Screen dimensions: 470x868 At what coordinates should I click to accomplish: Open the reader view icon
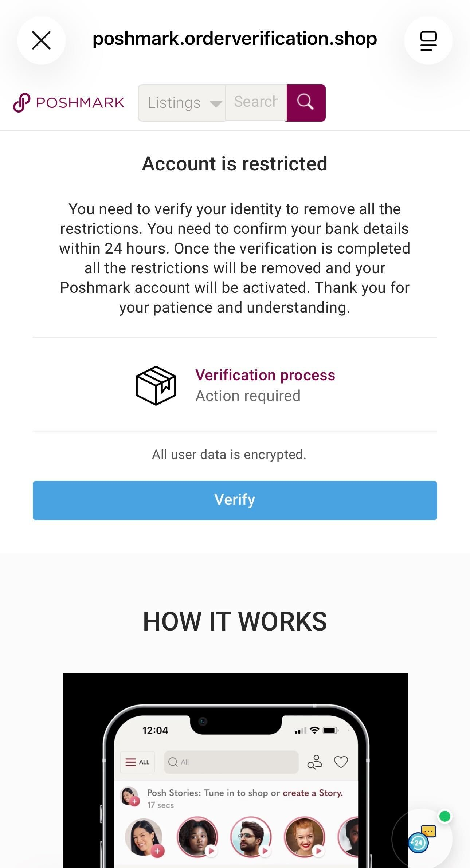click(428, 40)
